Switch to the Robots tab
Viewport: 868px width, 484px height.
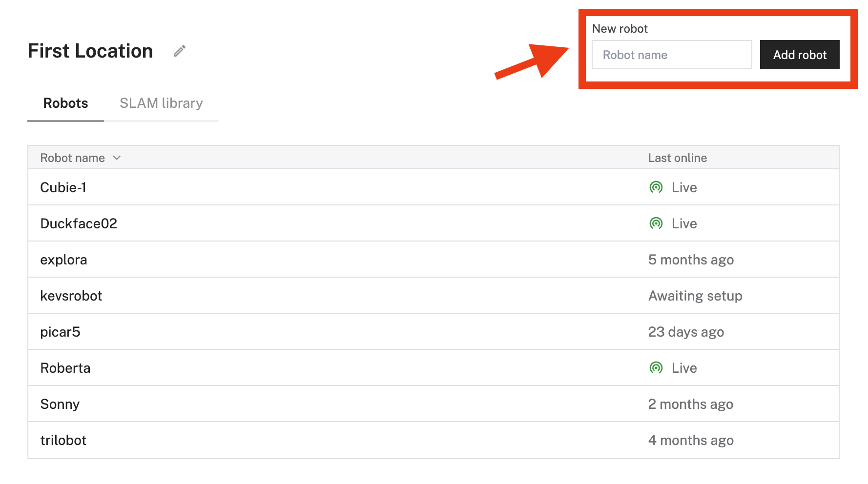coord(65,103)
